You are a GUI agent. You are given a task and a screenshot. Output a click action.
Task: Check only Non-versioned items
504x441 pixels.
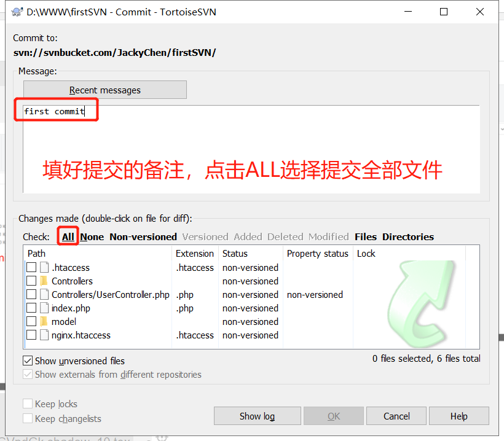pyautogui.click(x=143, y=236)
